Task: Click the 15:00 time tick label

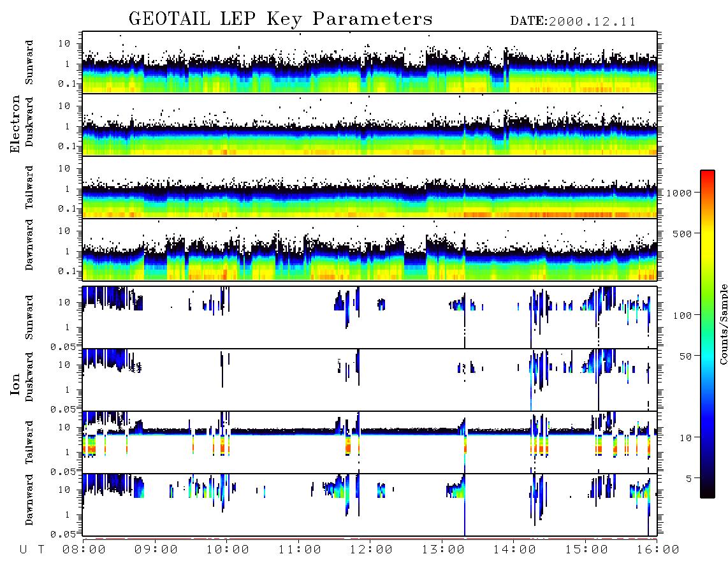Action: tap(586, 550)
